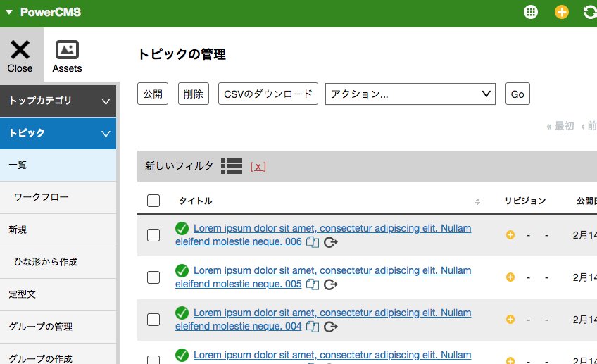Image resolution: width=597 pixels, height=364 pixels.
Task: Click the yellow plus create icon in header
Action: click(561, 12)
